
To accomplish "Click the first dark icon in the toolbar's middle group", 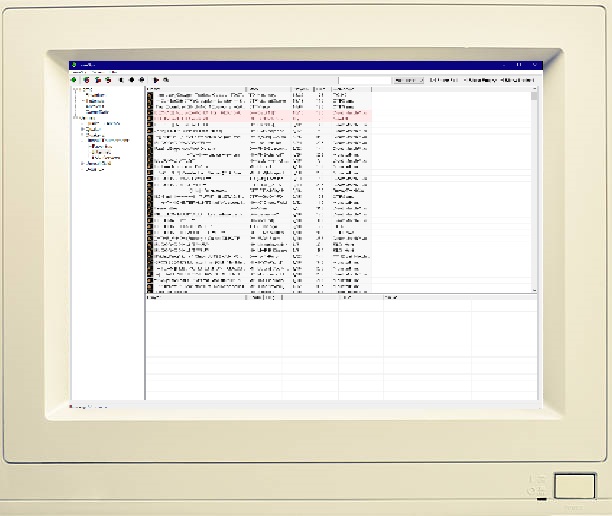I will coord(121,79).
